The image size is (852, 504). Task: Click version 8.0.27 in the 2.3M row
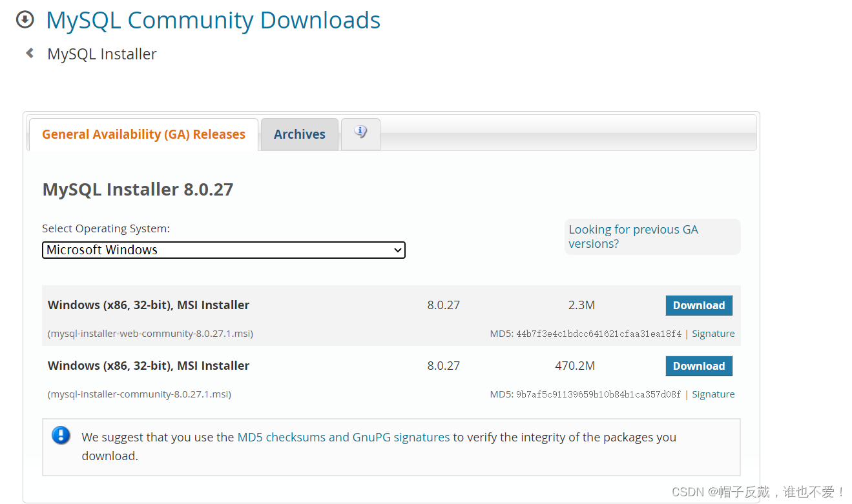[444, 305]
